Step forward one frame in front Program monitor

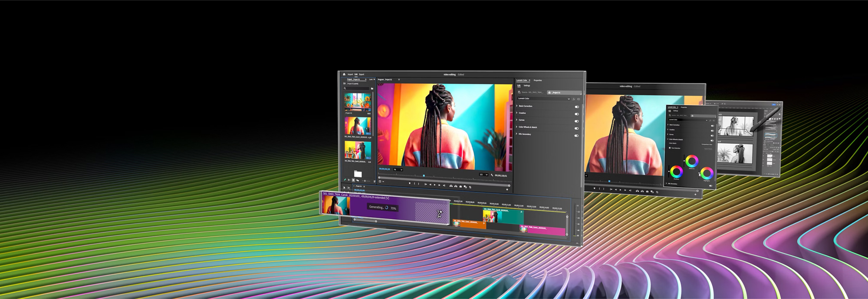pyautogui.click(x=439, y=185)
